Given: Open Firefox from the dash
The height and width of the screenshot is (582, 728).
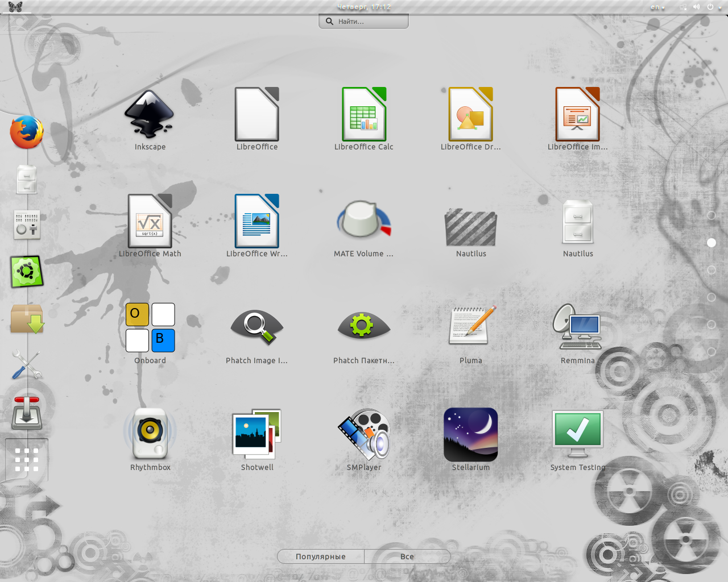Looking at the screenshot, I should pyautogui.click(x=27, y=132).
